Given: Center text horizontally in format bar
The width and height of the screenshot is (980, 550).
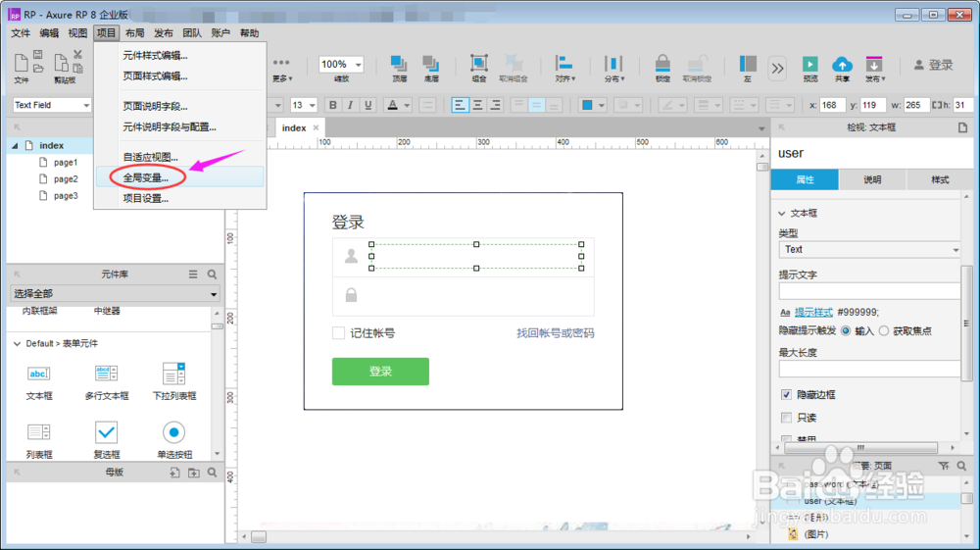Looking at the screenshot, I should point(477,105).
